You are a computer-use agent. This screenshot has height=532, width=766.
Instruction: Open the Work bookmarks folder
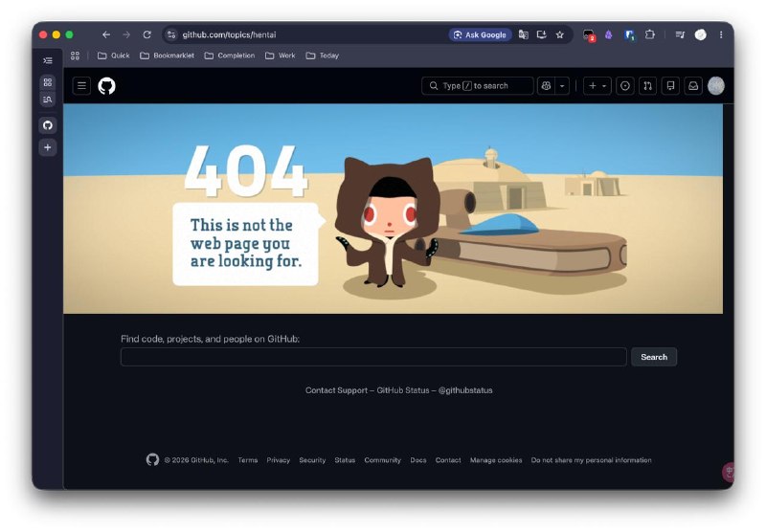[281, 55]
